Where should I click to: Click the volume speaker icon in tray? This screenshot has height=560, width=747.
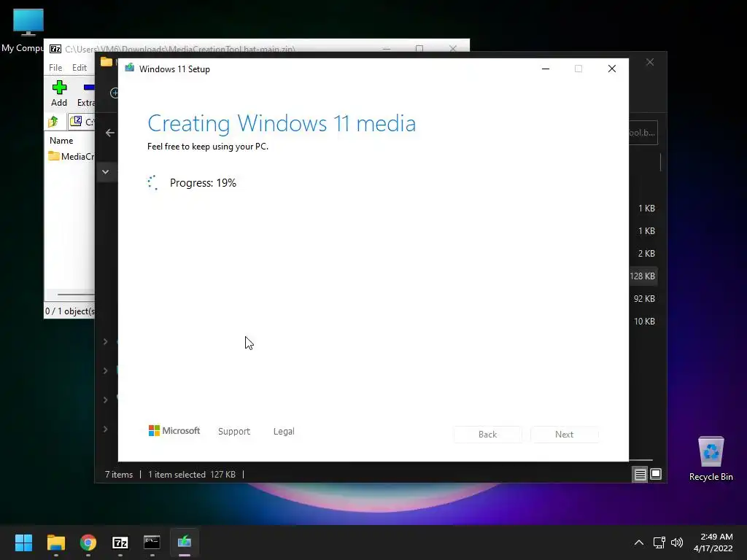pos(676,542)
